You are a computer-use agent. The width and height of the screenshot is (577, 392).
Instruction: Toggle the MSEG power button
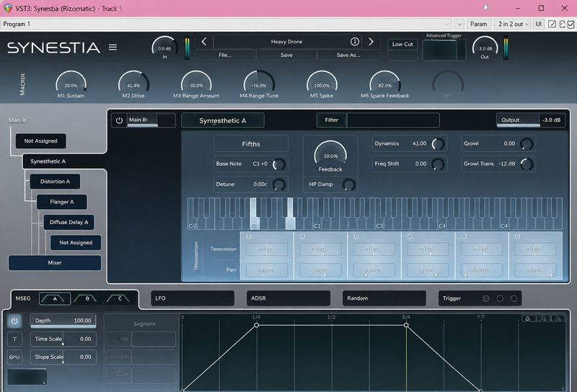click(14, 321)
